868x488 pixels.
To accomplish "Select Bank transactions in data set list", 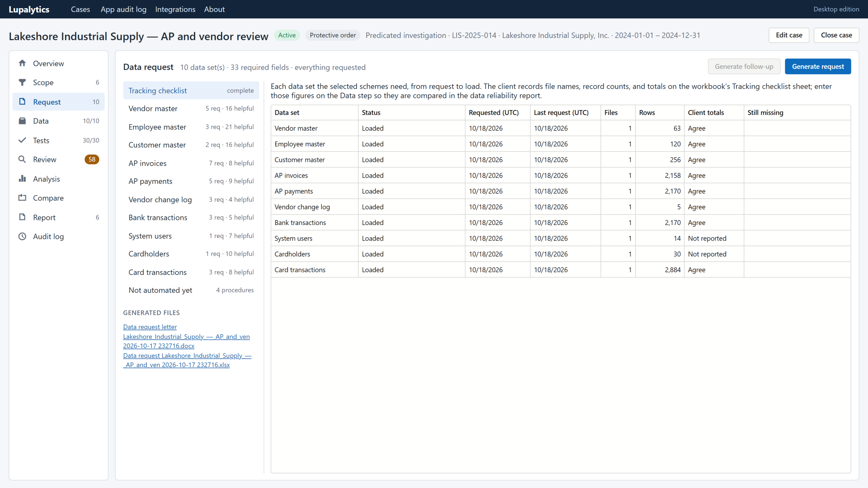I will pos(191,218).
